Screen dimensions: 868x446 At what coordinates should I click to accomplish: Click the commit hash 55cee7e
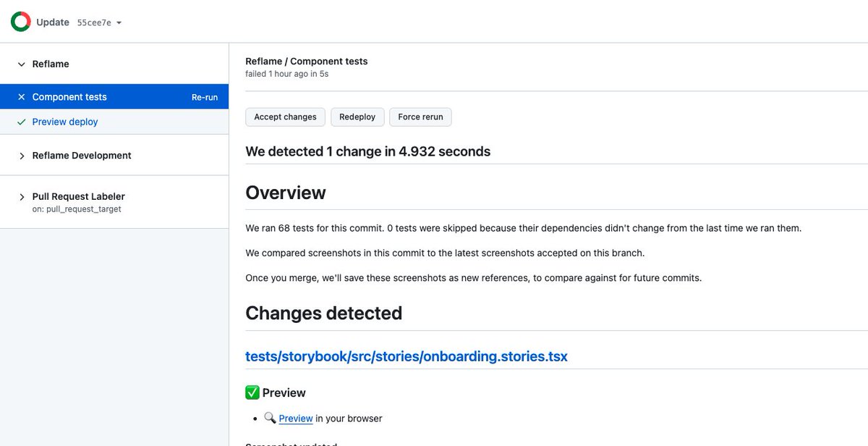tap(94, 22)
